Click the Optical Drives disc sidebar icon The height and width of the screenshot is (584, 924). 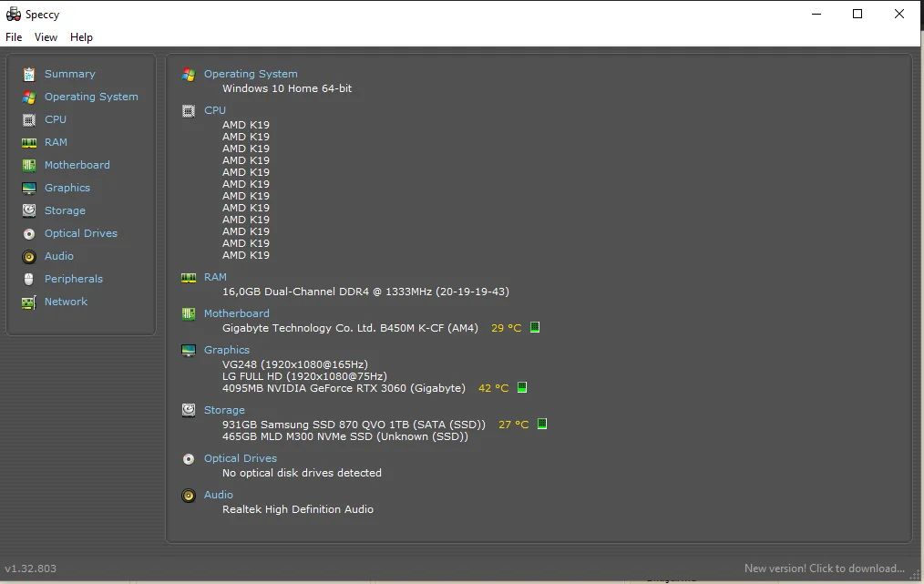tap(29, 234)
